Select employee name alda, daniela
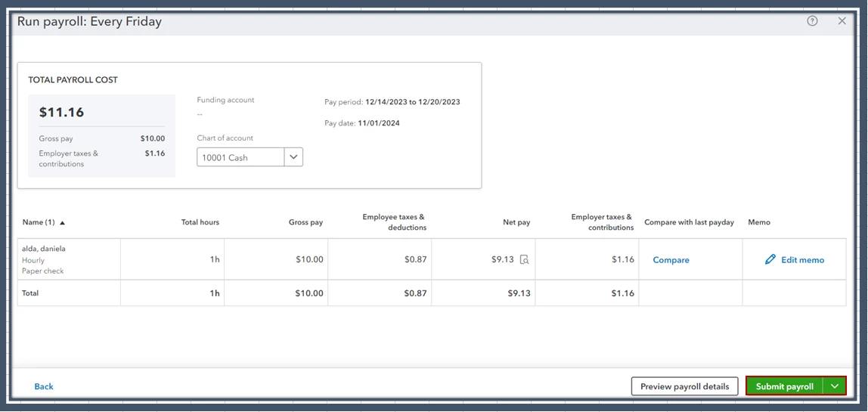This screenshot has width=868, height=412. coord(44,249)
